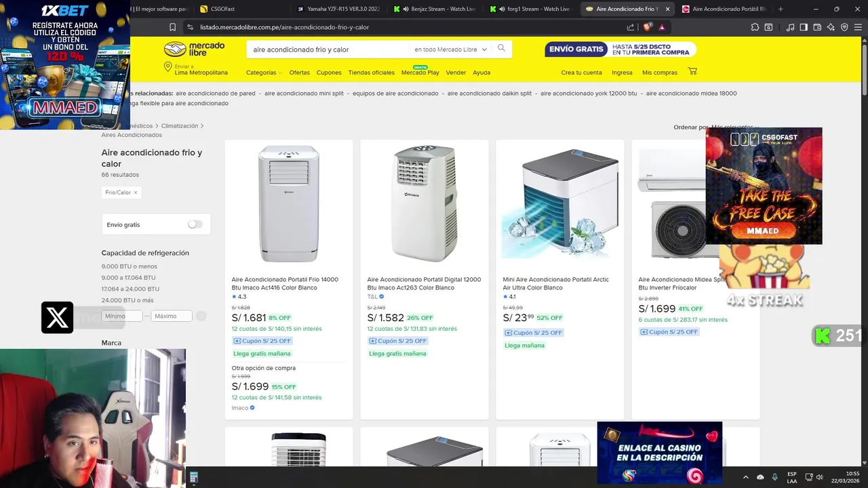Click the Ayuda menu item
The width and height of the screenshot is (868, 488).
click(x=481, y=73)
